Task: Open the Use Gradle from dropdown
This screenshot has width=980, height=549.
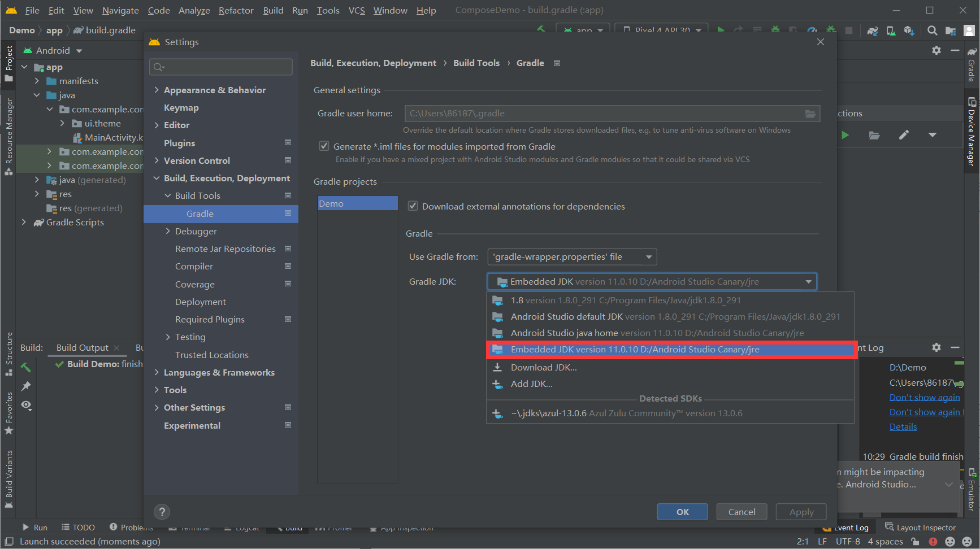Action: coord(572,257)
